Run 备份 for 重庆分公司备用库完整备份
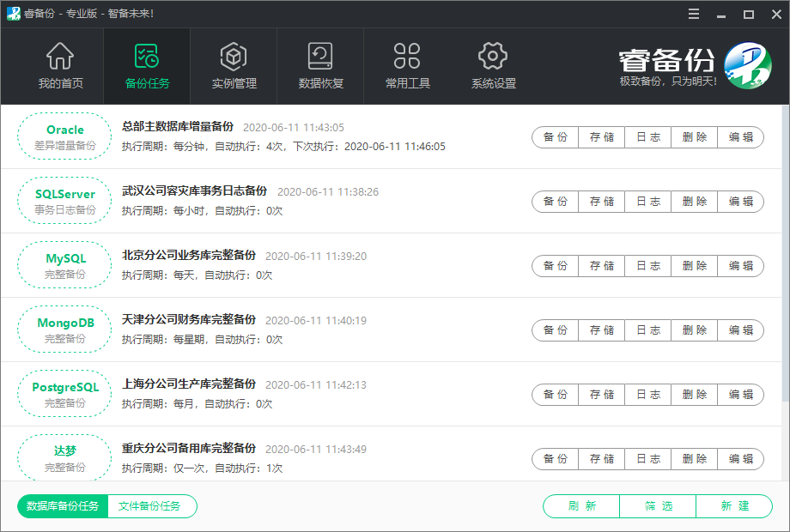790x532 pixels. coord(556,460)
